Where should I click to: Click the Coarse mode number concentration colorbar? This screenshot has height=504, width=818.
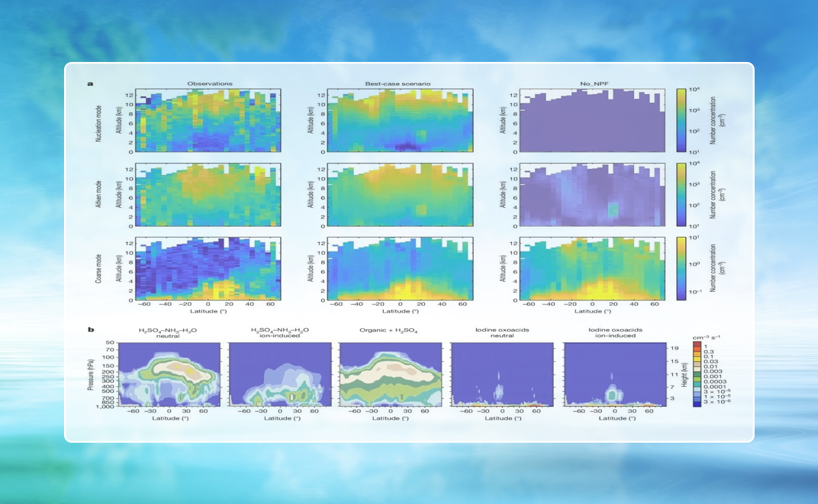[682, 268]
